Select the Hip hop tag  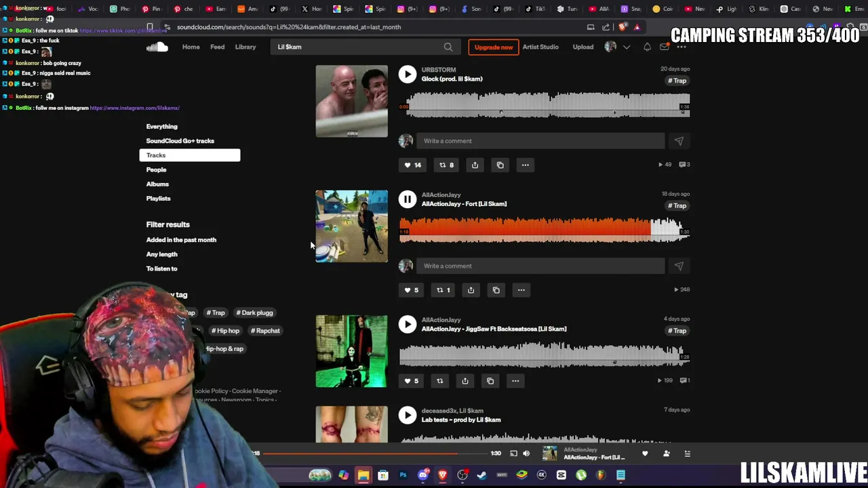point(225,331)
